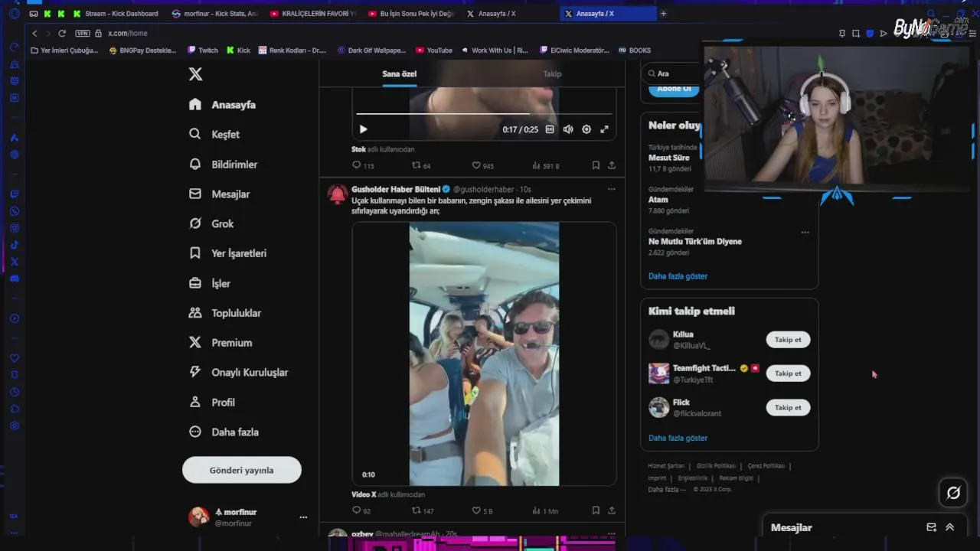Open Onaylı Kuruluşlar page
The image size is (980, 551).
238,373
